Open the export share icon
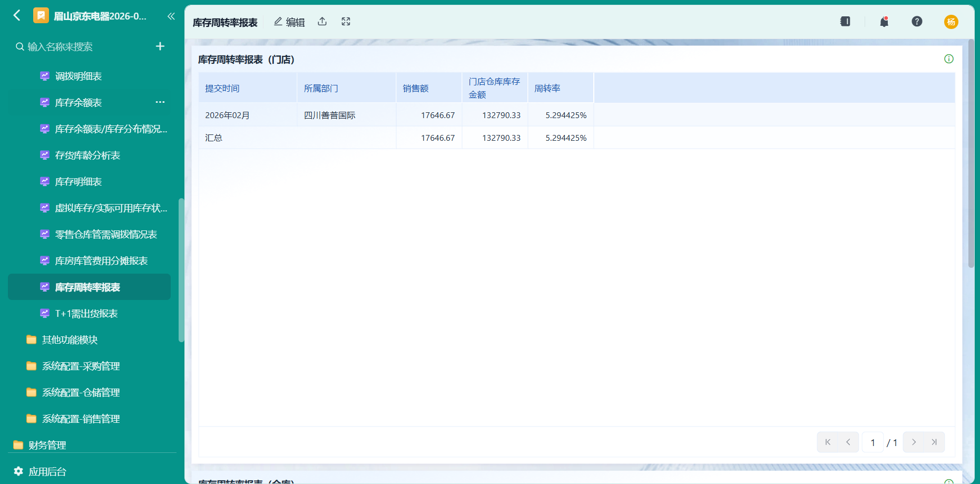 pos(322,22)
